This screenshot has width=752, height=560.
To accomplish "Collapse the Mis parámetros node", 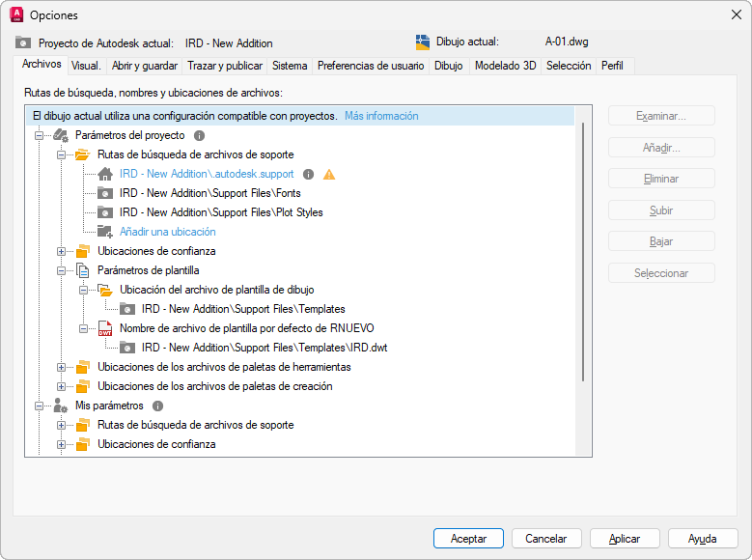I will tap(39, 406).
